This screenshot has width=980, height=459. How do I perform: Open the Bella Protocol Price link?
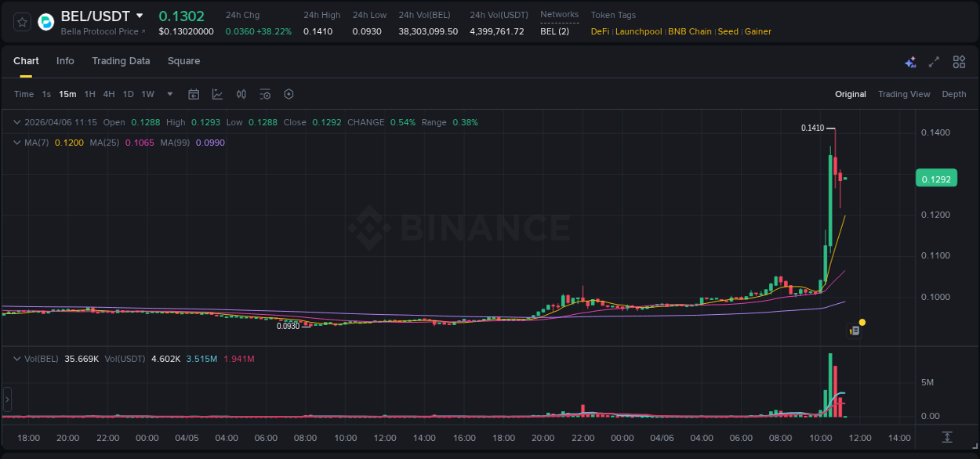pyautogui.click(x=103, y=31)
